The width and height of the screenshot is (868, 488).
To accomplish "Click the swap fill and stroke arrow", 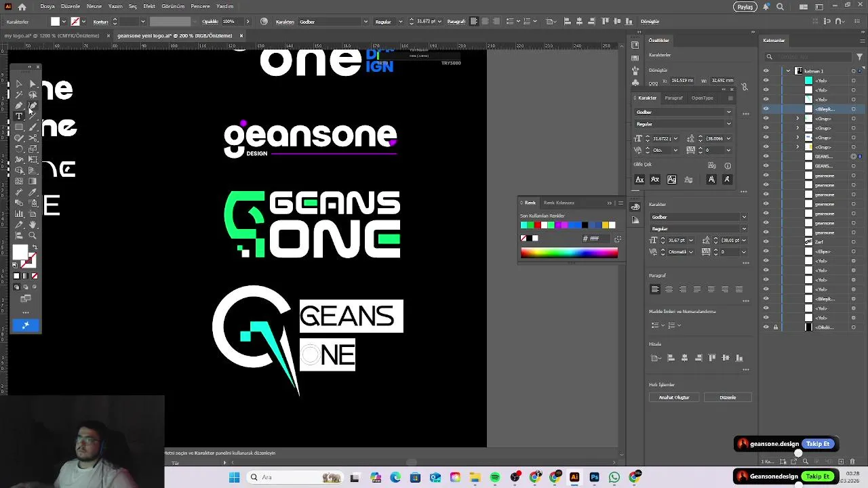I will click(x=35, y=247).
